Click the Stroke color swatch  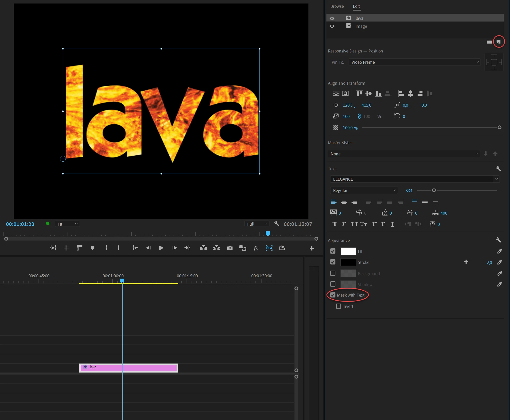tap(348, 262)
